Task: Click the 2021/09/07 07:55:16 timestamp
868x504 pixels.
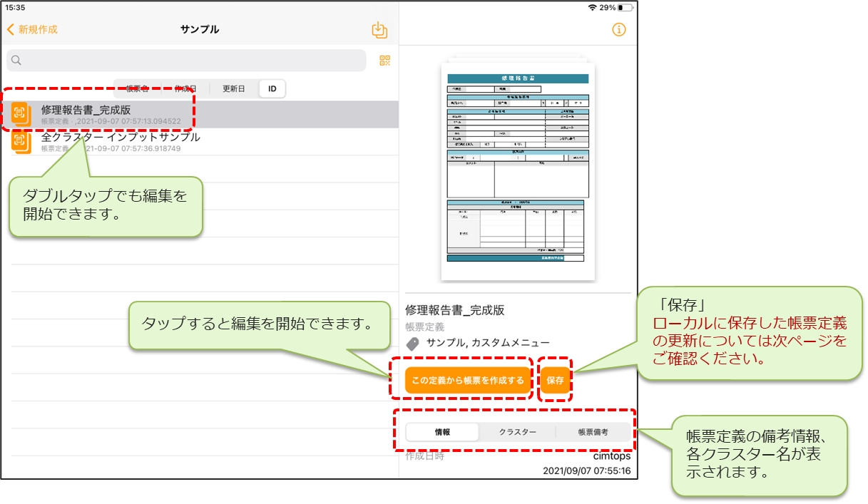Action: (586, 471)
